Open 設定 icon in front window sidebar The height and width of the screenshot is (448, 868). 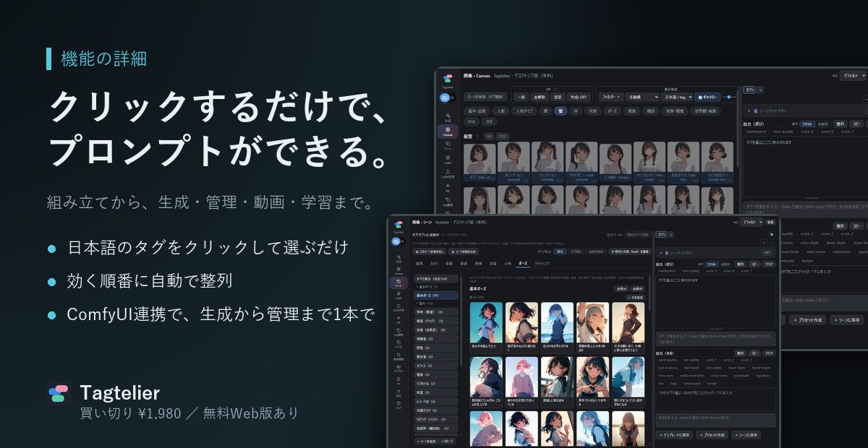point(399,392)
